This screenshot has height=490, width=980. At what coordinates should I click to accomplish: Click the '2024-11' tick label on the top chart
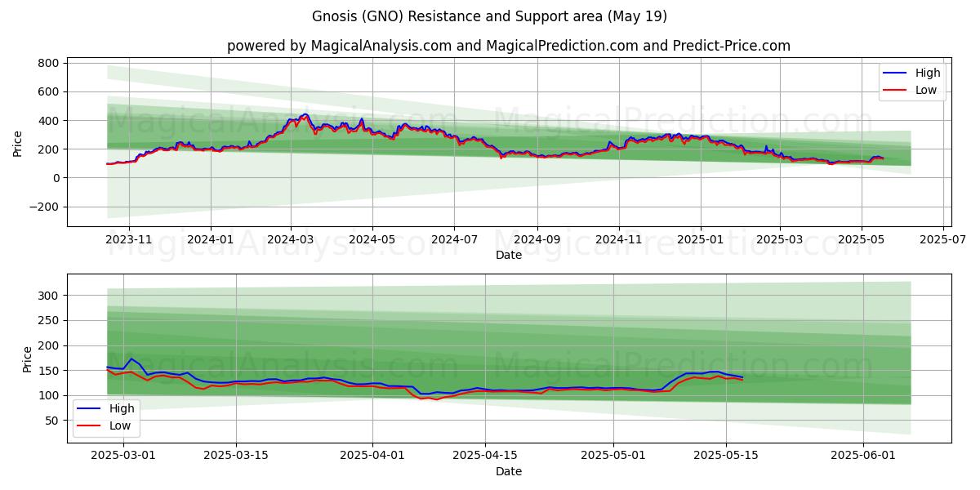[x=618, y=240]
